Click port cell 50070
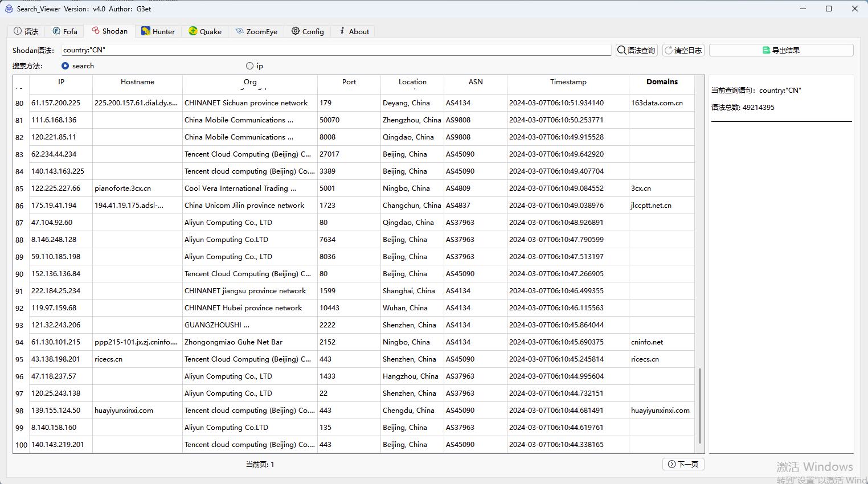Image resolution: width=868 pixels, height=484 pixels. coord(349,120)
